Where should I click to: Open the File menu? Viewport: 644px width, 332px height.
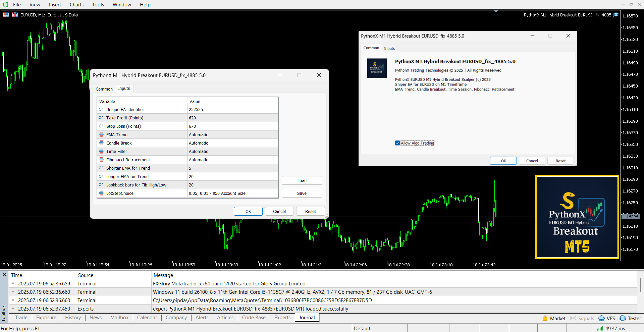[17, 5]
